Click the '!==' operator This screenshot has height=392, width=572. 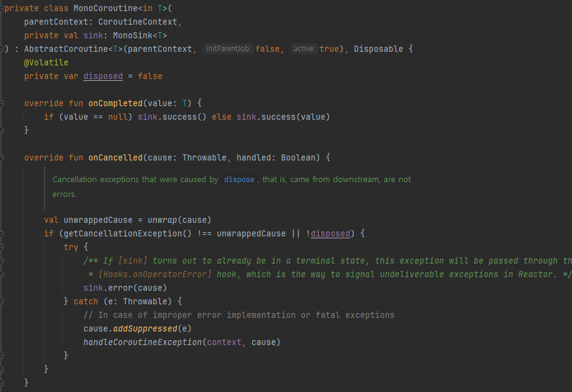click(204, 234)
